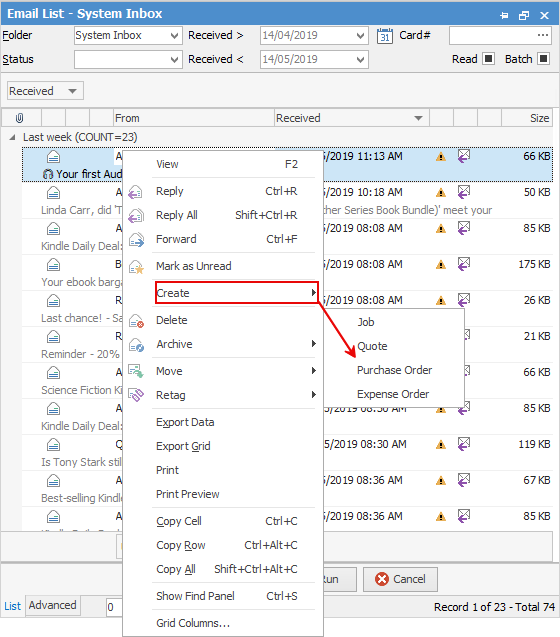The image size is (560, 637).
Task: Click the Retag icon in context menu
Action: click(x=136, y=395)
